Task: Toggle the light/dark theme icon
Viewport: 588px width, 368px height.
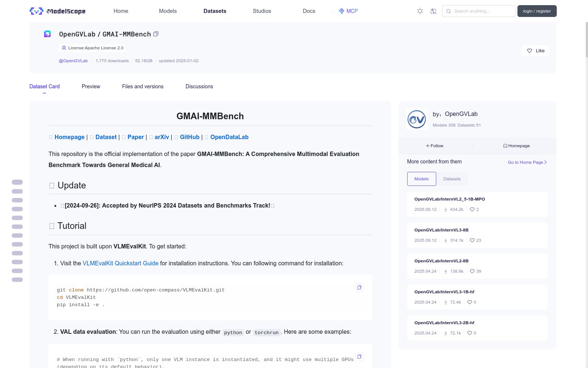Action: click(420, 11)
